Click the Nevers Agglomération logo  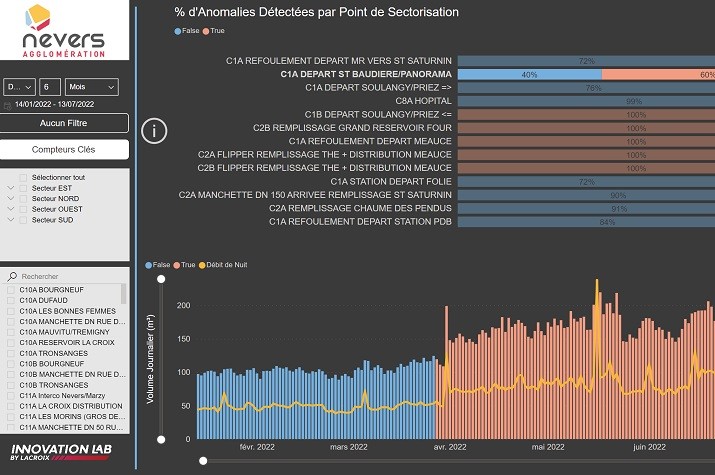click(64, 31)
